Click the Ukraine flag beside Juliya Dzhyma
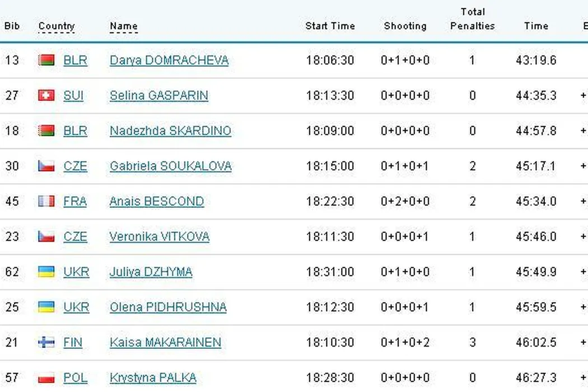 point(46,272)
